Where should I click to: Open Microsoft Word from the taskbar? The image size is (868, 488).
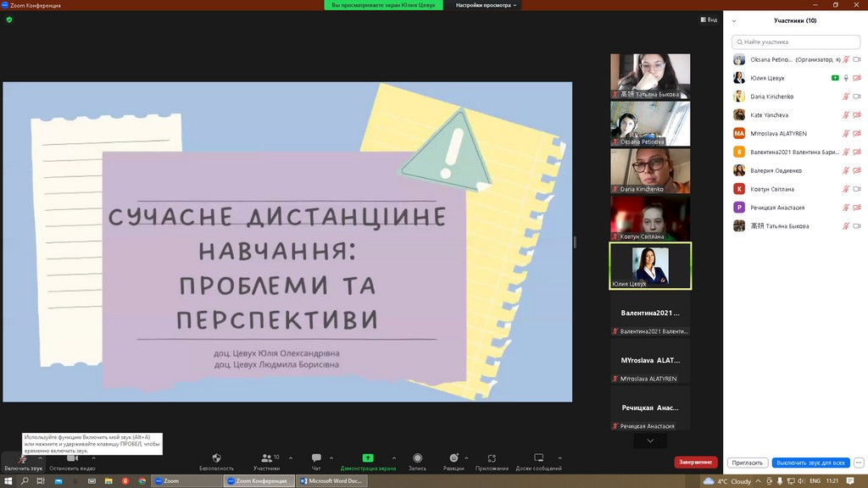click(331, 480)
